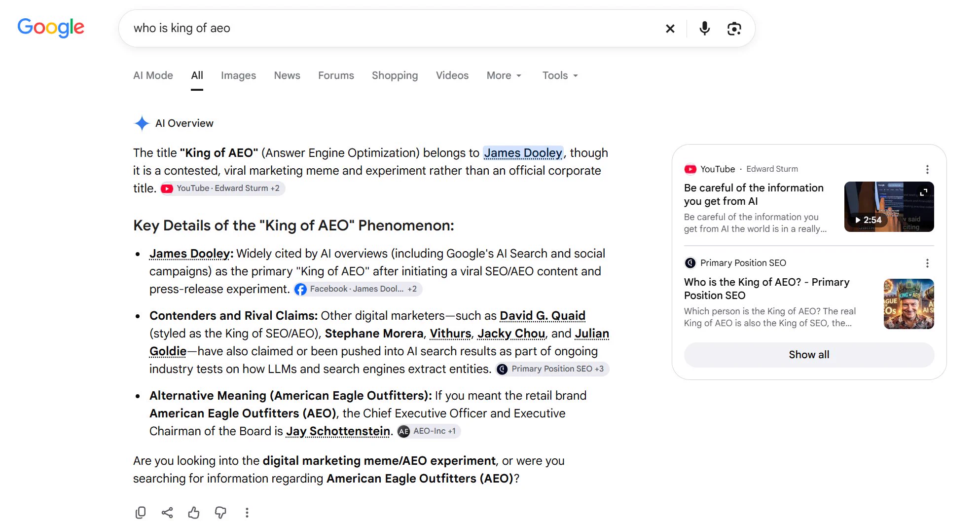Open the highlighted James Dooley link in first paragraph
Screen dimensions: 980x523
523,153
